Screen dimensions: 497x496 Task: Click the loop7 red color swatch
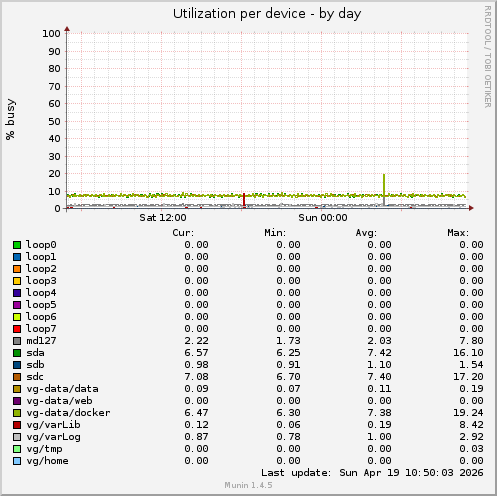click(x=17, y=329)
